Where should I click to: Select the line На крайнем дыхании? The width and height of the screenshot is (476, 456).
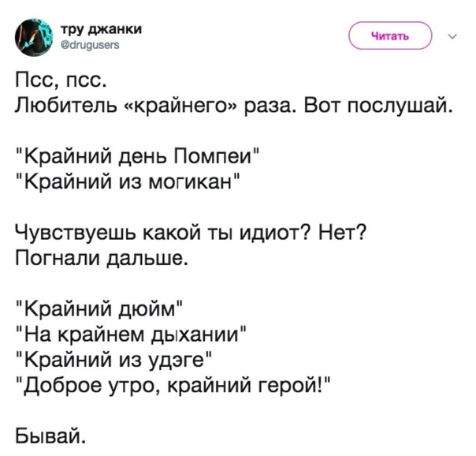point(131,335)
